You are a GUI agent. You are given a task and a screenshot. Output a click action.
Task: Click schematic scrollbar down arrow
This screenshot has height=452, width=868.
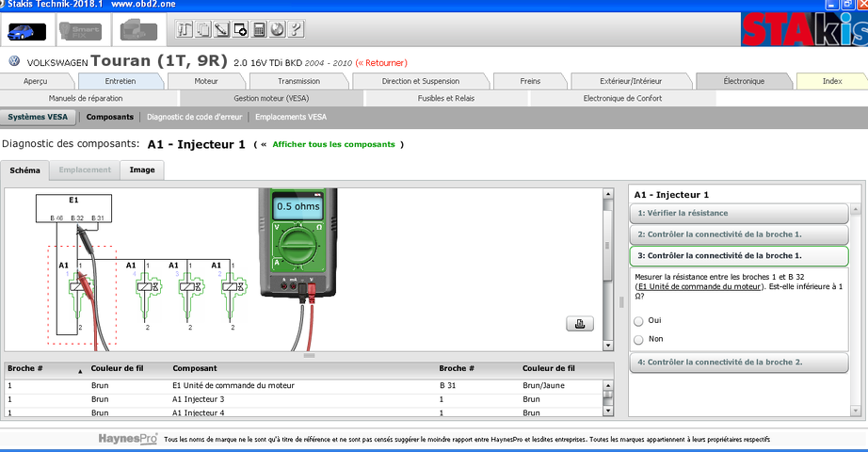[608, 346]
